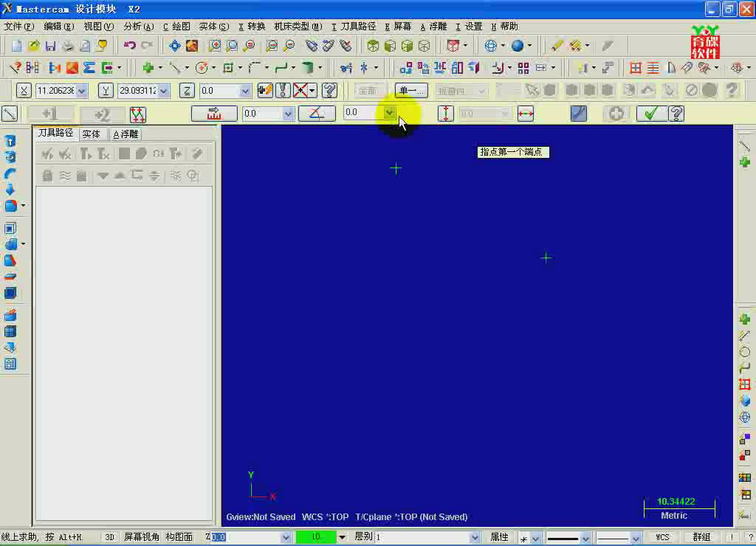Click the X coordinate lock button

(24, 90)
